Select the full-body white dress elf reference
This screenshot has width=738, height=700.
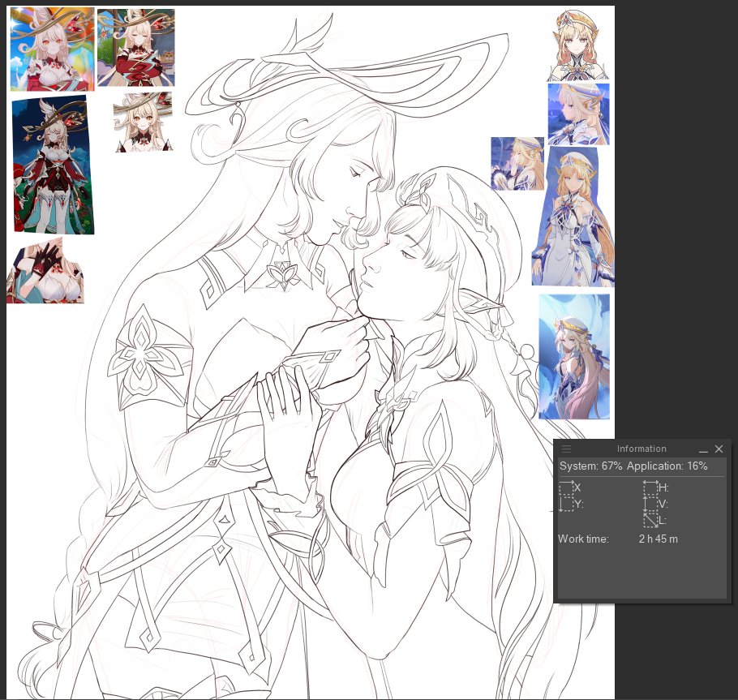(x=573, y=217)
